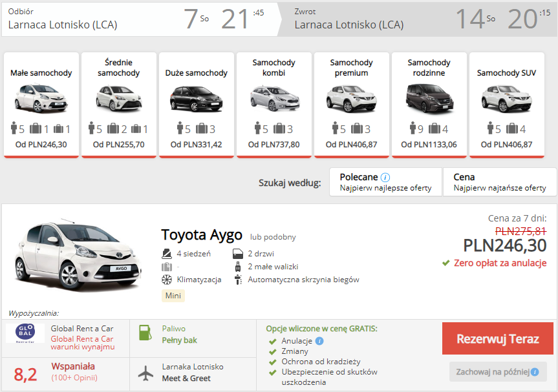Sort by Polecane, best offers first
This screenshot has width=558, height=392.
pos(386,182)
